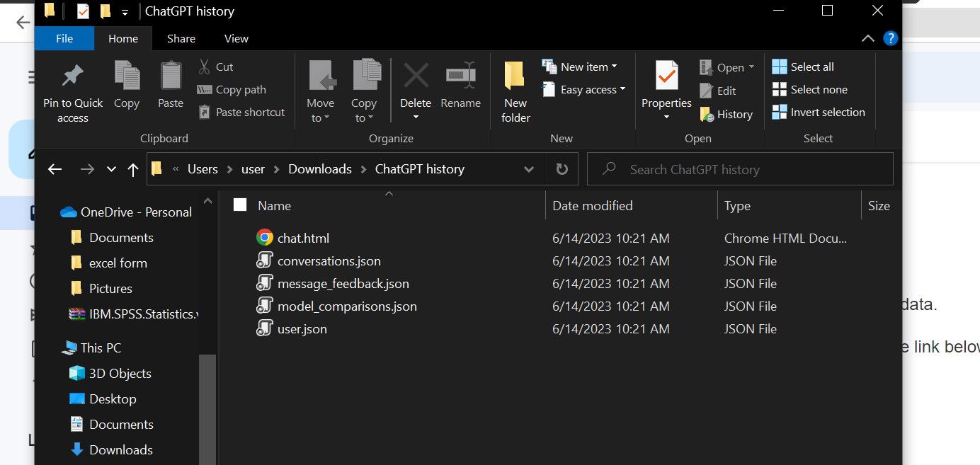The width and height of the screenshot is (980, 465).
Task: Go back with the Back arrow
Action: [x=55, y=169]
